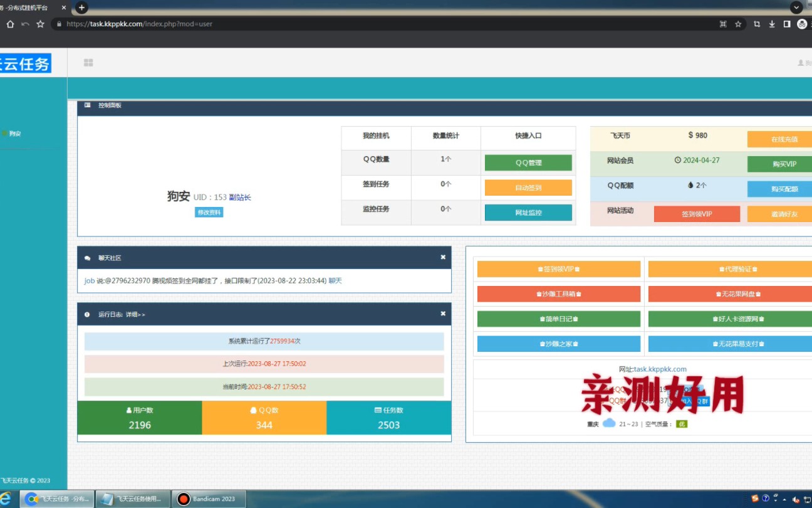Open browser downloads icon
This screenshot has width=812, height=508.
771,24
